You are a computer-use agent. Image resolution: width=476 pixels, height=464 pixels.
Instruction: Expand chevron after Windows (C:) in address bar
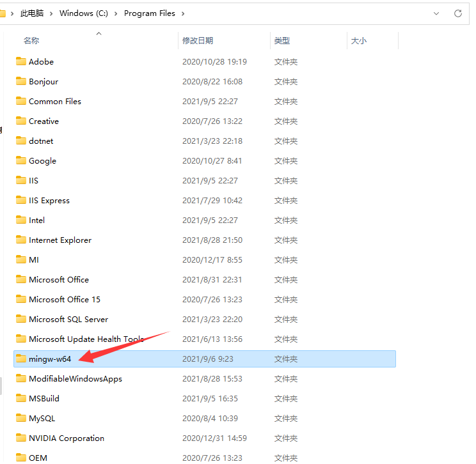116,13
